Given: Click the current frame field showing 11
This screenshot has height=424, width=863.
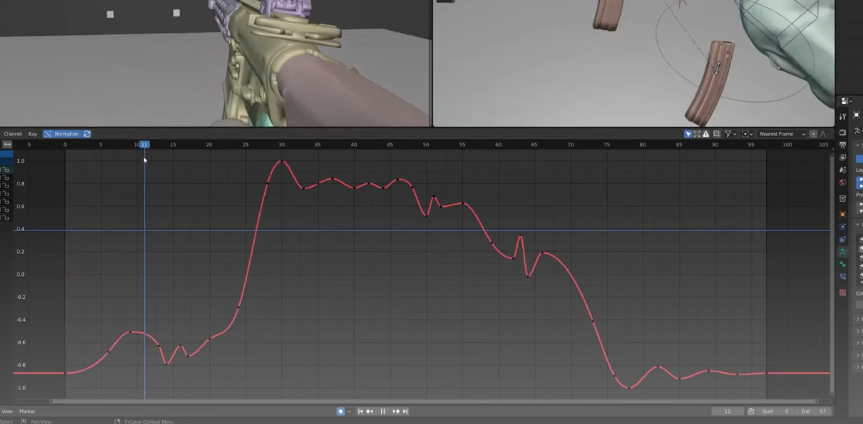Looking at the screenshot, I should 728,411.
